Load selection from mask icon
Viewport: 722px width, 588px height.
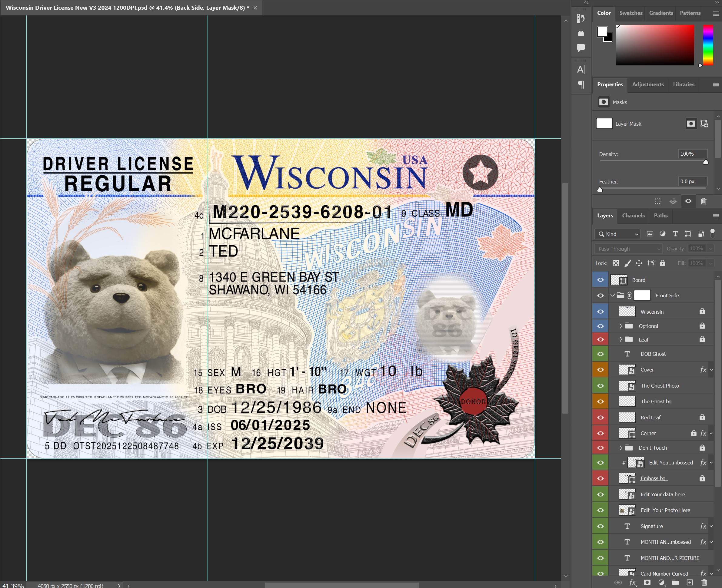657,201
